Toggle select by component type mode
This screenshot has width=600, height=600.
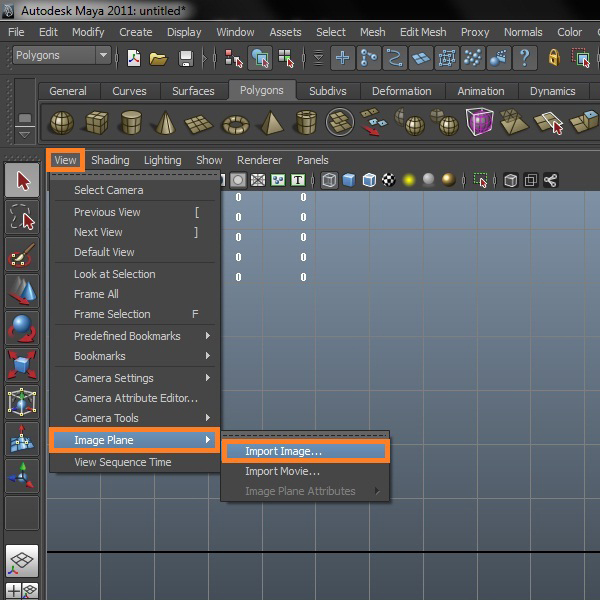286,59
